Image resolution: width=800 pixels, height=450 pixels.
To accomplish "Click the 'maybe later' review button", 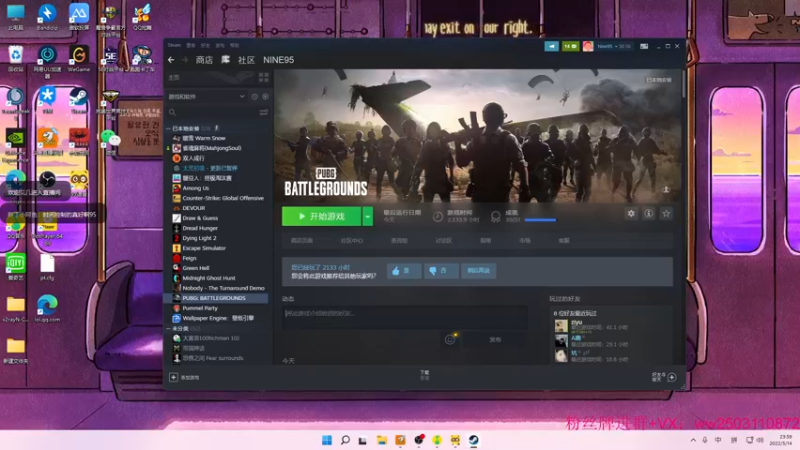I will click(x=478, y=271).
